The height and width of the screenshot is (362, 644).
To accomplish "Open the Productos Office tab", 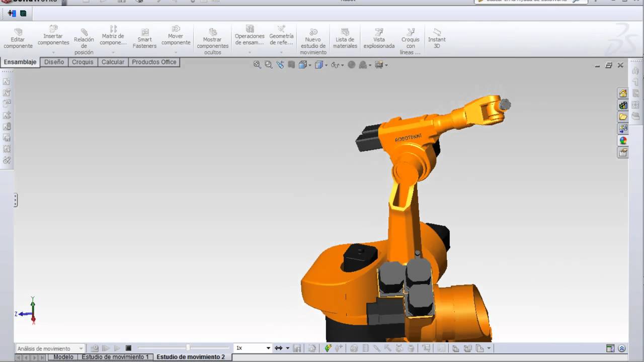I will 154,62.
